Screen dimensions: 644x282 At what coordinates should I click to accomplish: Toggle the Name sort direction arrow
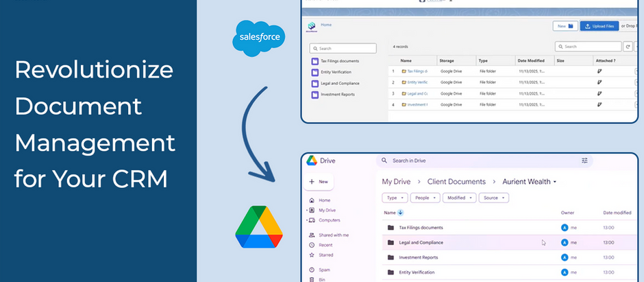[401, 213]
